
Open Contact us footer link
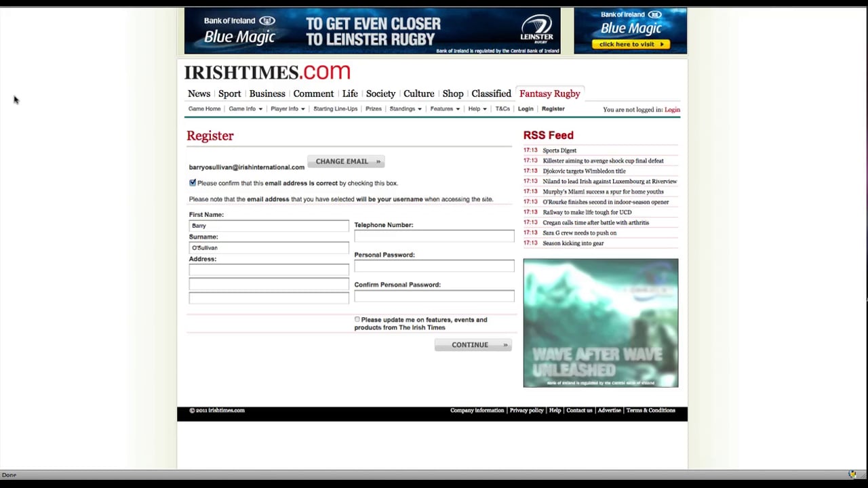click(579, 410)
